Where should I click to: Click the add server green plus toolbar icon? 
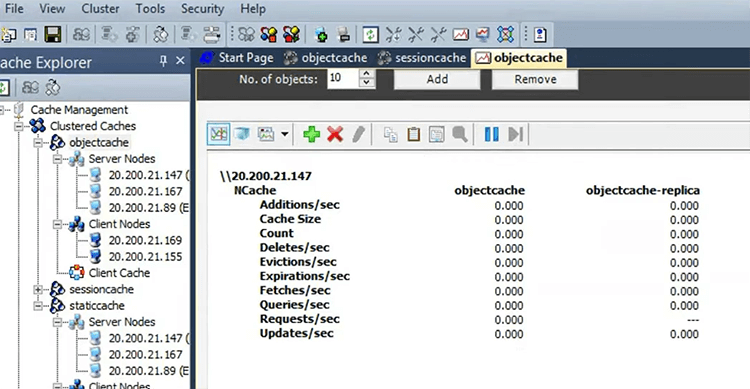(x=321, y=34)
